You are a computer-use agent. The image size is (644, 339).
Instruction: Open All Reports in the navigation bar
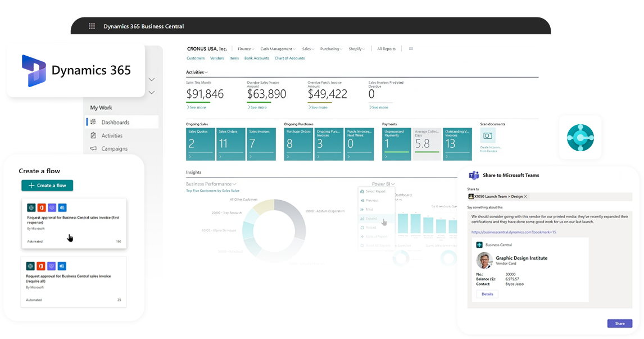pos(387,49)
